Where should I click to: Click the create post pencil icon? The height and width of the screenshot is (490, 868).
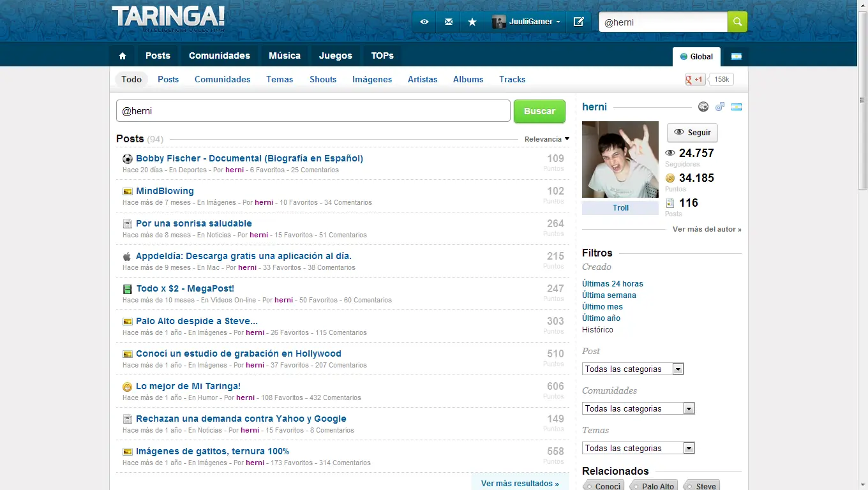click(x=579, y=22)
